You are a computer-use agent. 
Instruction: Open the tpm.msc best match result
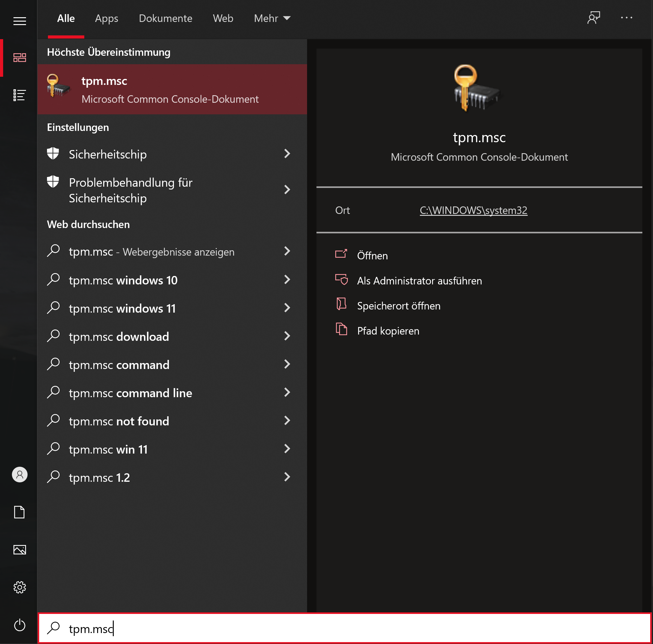172,90
